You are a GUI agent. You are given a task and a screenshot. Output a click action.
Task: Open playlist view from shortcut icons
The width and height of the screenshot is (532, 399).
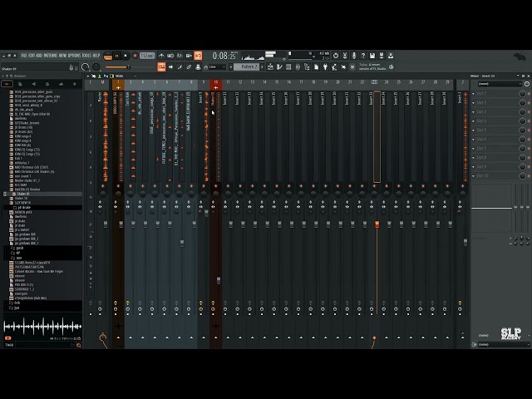[x=270, y=67]
